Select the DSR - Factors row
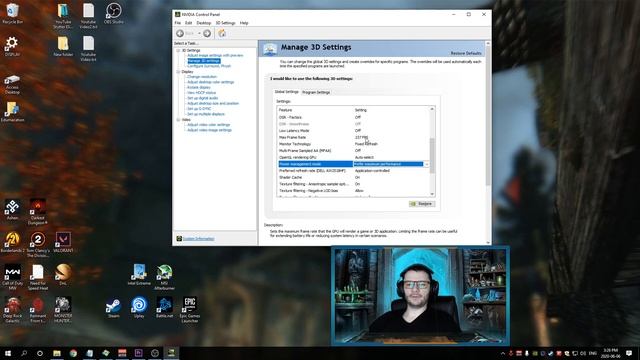This screenshot has height=360, width=640. [x=353, y=118]
